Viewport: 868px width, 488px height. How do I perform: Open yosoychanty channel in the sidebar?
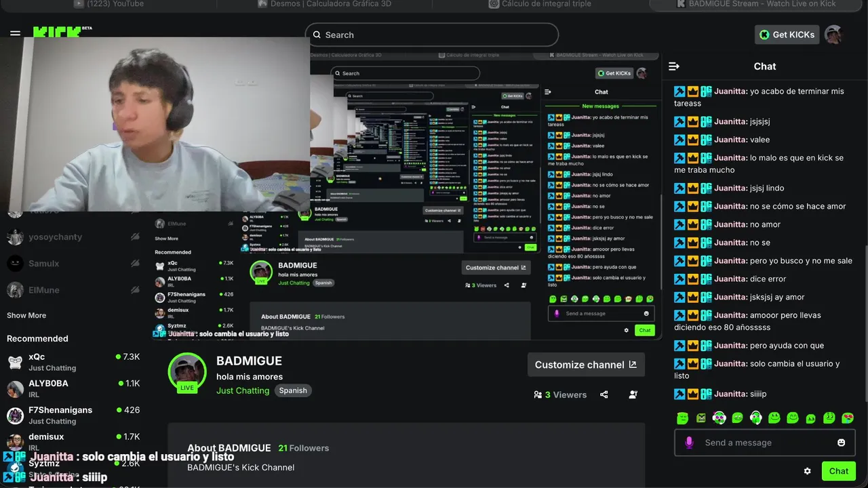[55, 237]
